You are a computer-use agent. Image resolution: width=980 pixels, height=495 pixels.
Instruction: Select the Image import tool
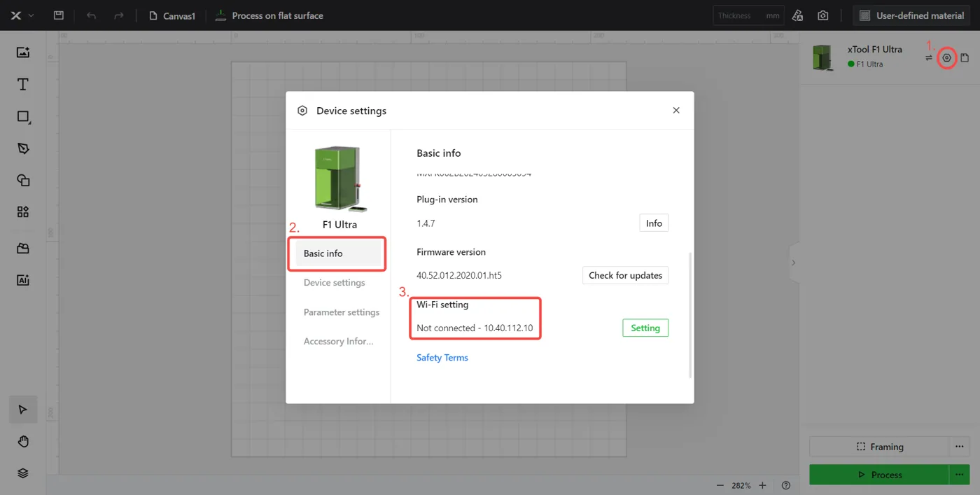(x=23, y=53)
